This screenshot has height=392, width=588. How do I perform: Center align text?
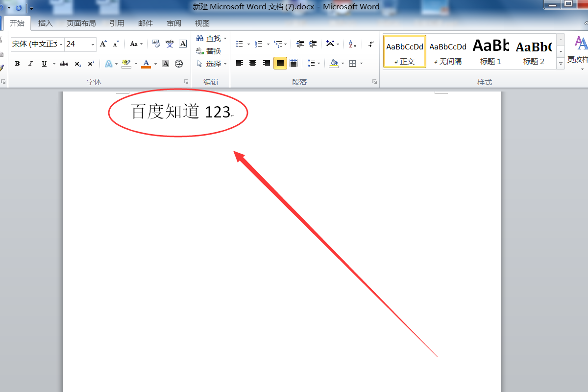click(x=253, y=63)
